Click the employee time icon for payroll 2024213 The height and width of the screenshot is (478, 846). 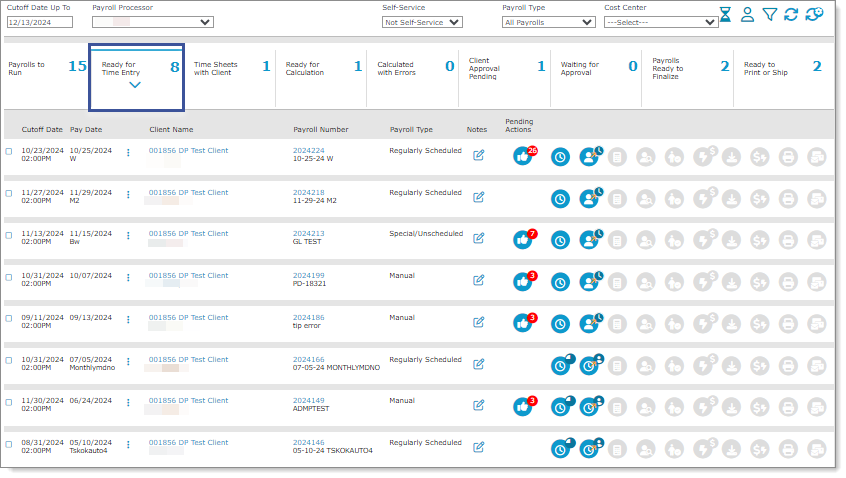[589, 240]
